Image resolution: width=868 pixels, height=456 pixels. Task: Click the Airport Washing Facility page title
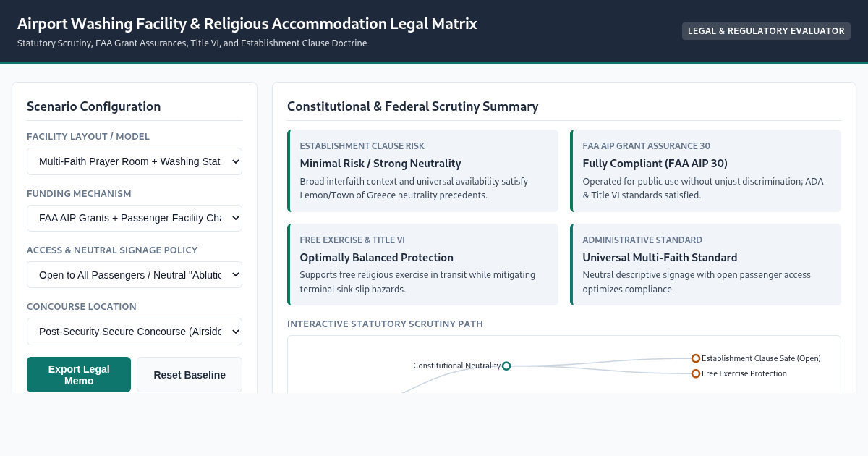coord(247,23)
